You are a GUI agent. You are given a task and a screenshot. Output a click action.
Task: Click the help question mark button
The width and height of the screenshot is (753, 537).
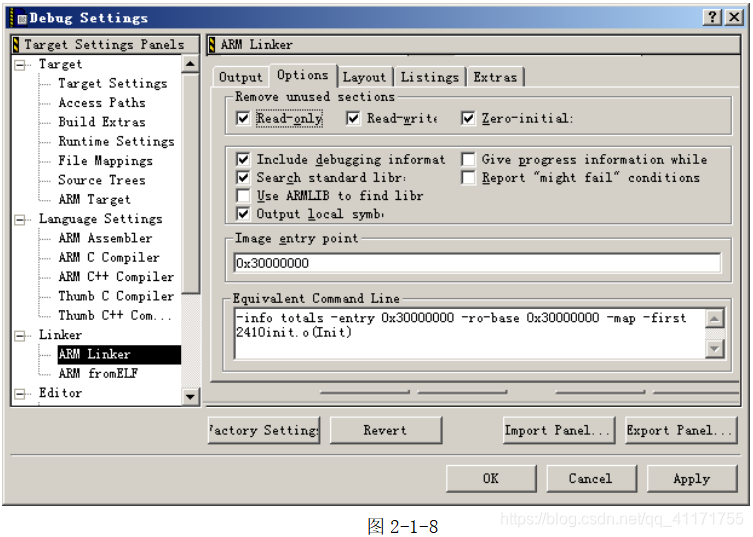pyautogui.click(x=713, y=17)
